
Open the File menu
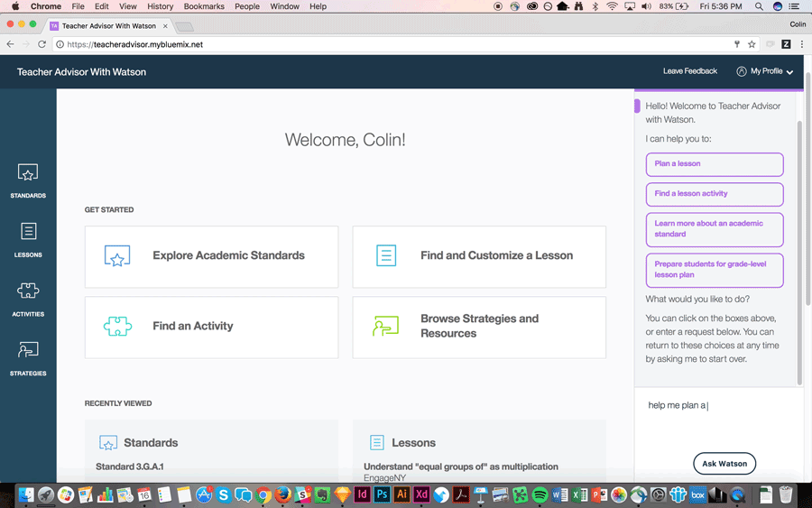click(x=78, y=6)
